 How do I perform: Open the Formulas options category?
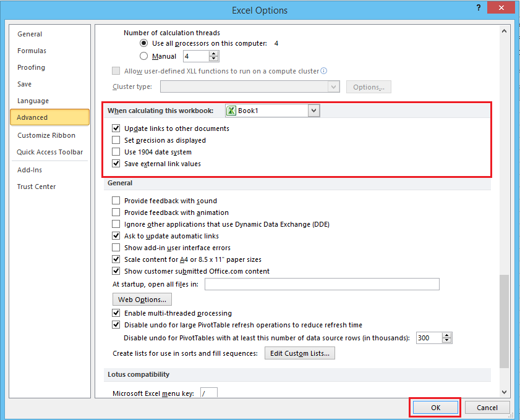tap(32, 51)
